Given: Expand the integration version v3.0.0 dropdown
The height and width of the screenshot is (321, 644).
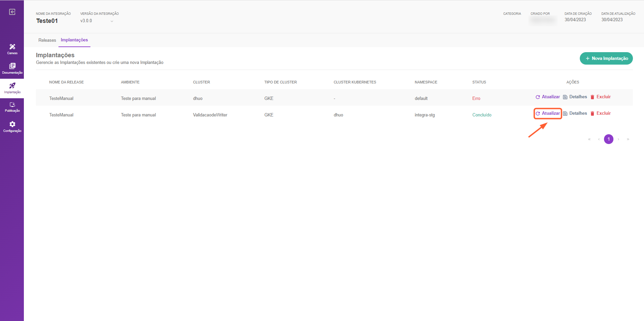Looking at the screenshot, I should (x=97, y=21).
